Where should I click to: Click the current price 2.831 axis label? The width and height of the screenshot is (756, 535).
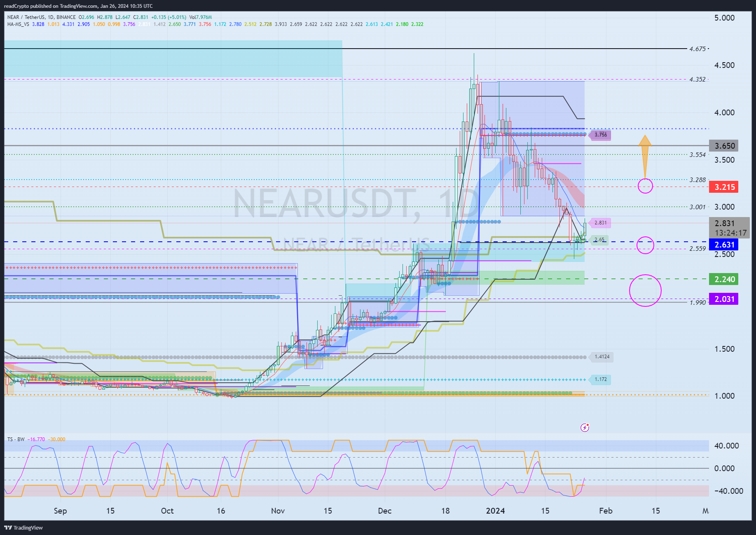pos(725,223)
